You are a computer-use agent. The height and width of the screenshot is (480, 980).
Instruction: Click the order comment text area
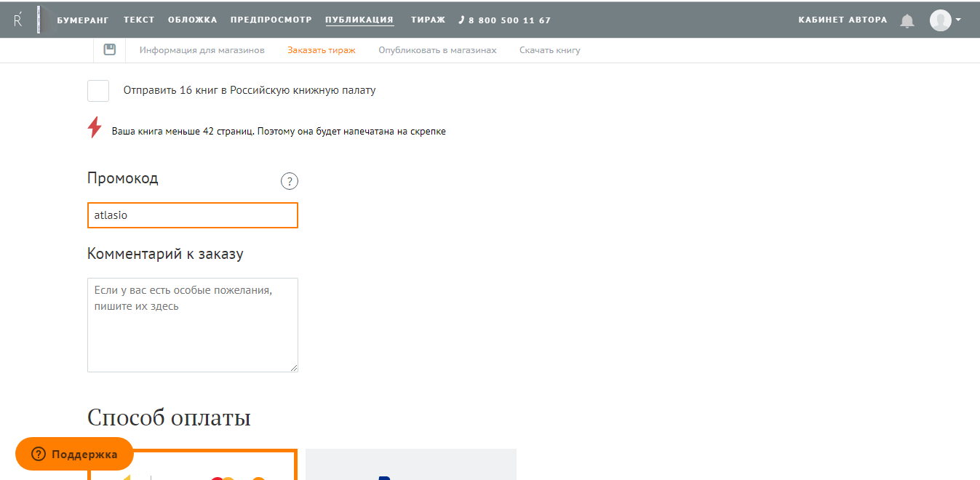point(192,324)
